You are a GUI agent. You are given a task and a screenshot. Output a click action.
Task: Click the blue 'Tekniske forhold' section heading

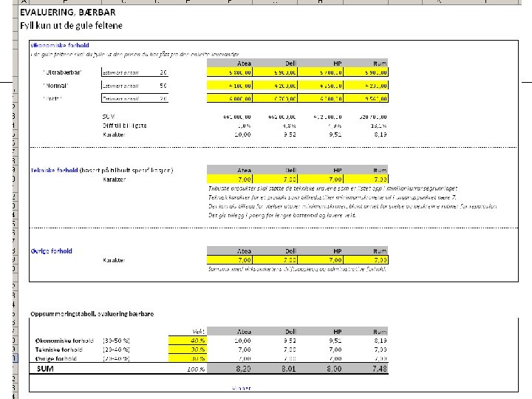54,171
